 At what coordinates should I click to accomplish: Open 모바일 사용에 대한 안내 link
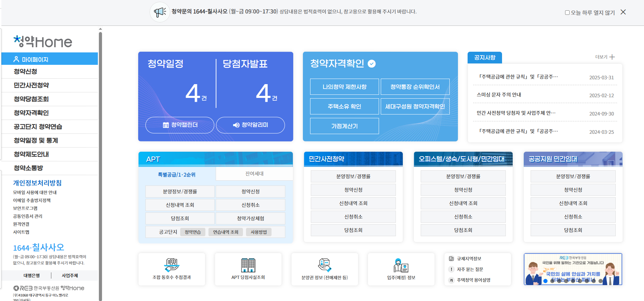[x=35, y=192]
